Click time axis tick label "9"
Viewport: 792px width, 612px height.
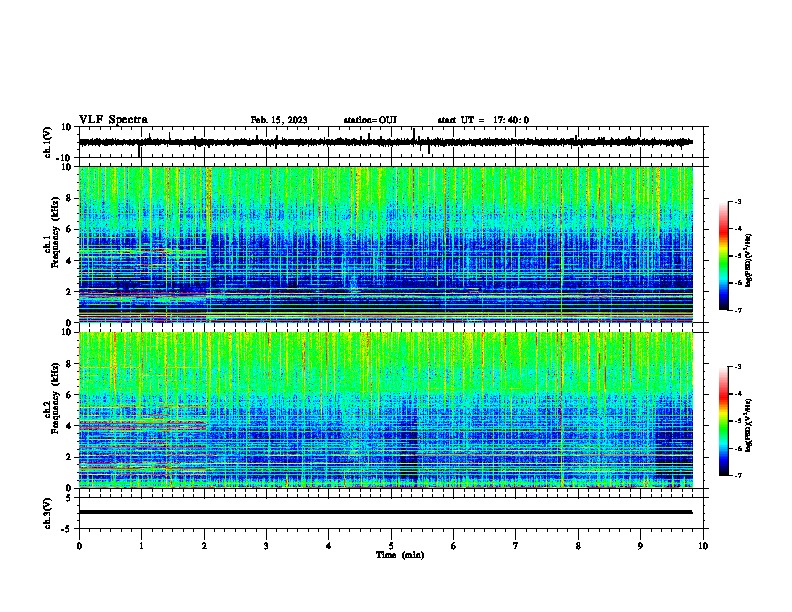click(x=640, y=546)
